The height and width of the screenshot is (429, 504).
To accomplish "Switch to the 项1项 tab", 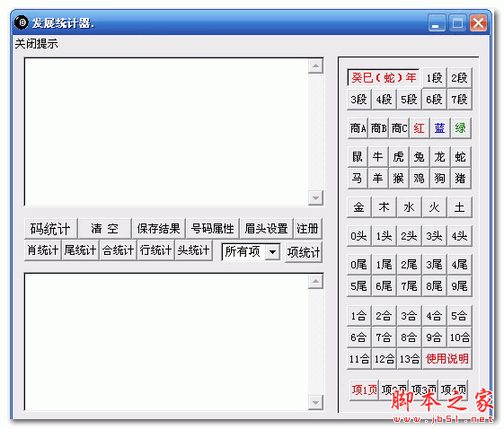I will point(364,390).
